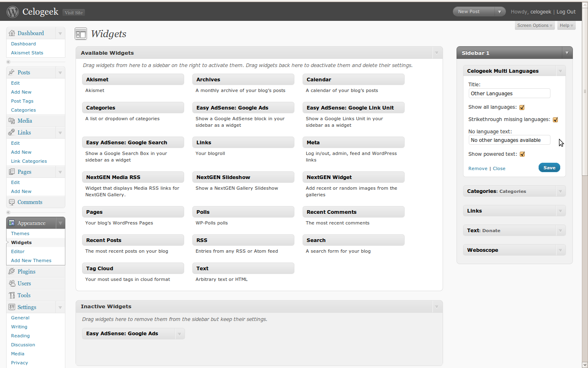
Task: Click the Media icon in sidebar
Action: [12, 121]
